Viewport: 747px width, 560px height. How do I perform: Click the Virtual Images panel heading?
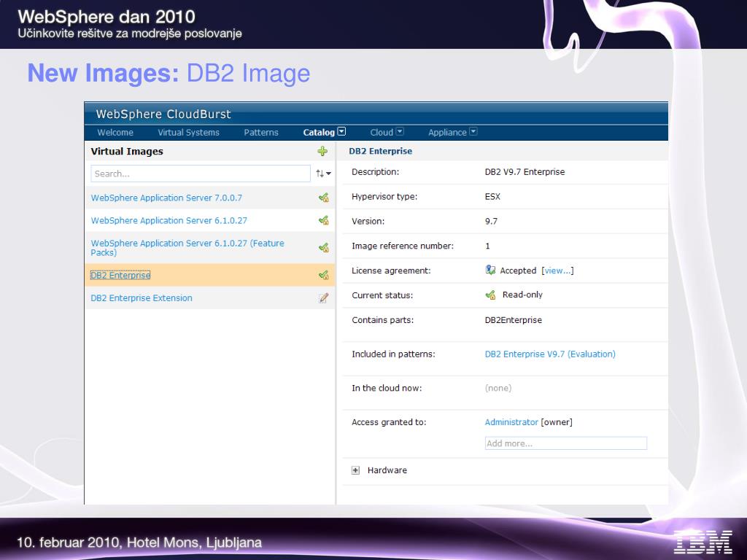pos(127,152)
